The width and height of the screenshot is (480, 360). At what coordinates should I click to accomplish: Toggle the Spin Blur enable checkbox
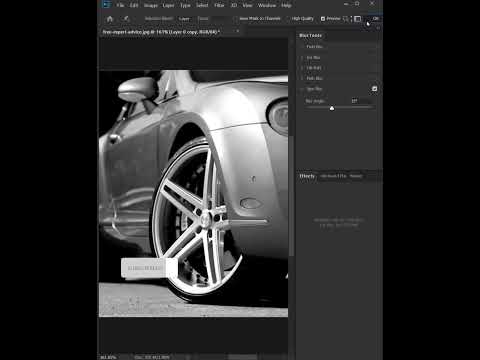click(374, 89)
